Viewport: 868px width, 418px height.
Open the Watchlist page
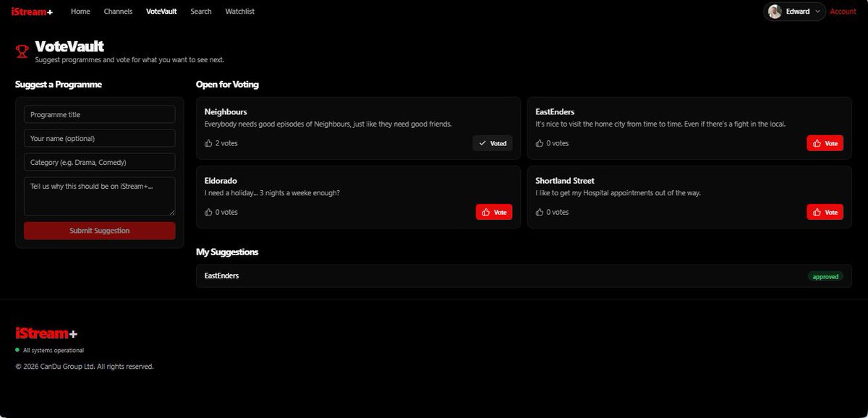pos(240,12)
